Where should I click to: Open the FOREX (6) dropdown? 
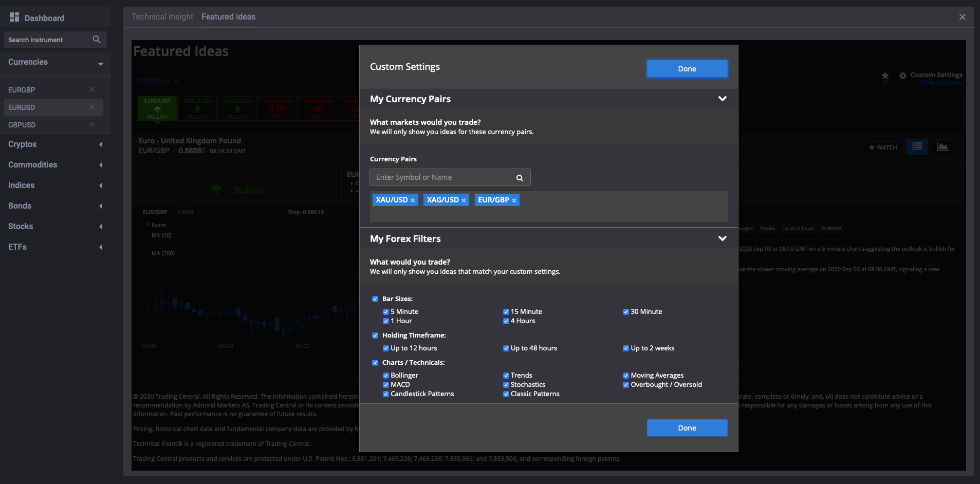(158, 81)
